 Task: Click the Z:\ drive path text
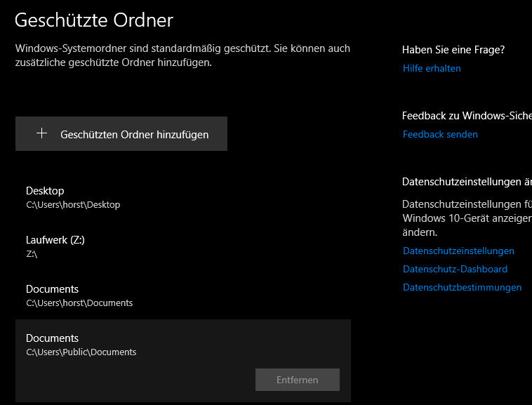coord(32,254)
